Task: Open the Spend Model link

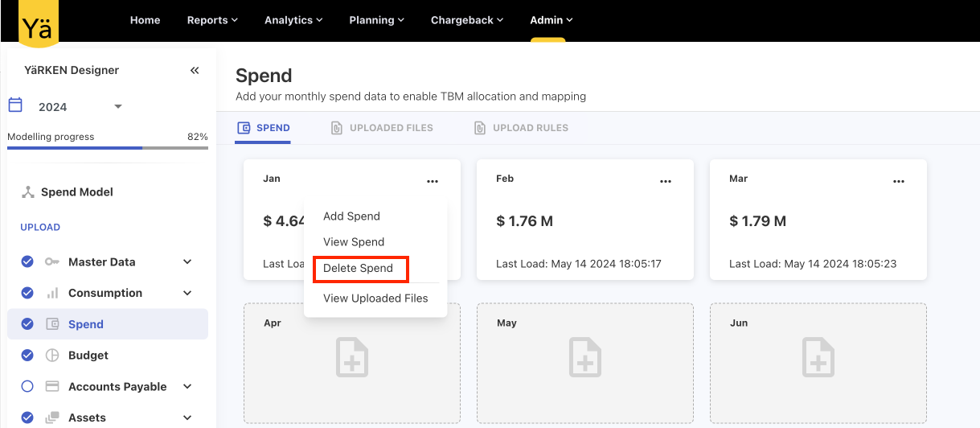Action: [76, 192]
